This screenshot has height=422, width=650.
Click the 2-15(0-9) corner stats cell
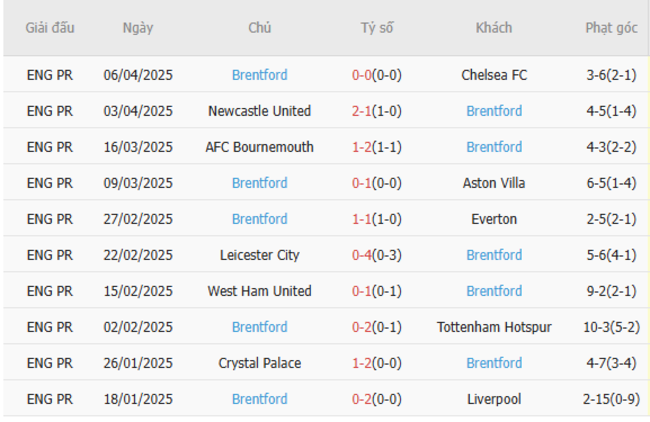(611, 399)
